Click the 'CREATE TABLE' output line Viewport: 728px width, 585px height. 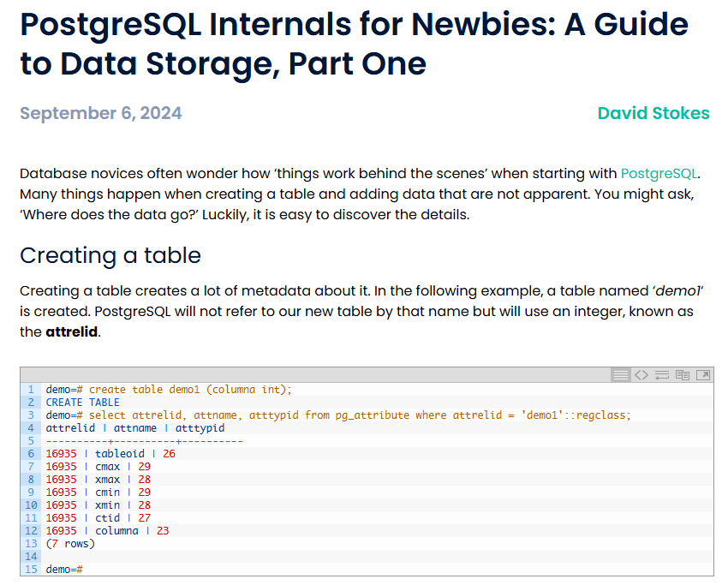(82, 403)
